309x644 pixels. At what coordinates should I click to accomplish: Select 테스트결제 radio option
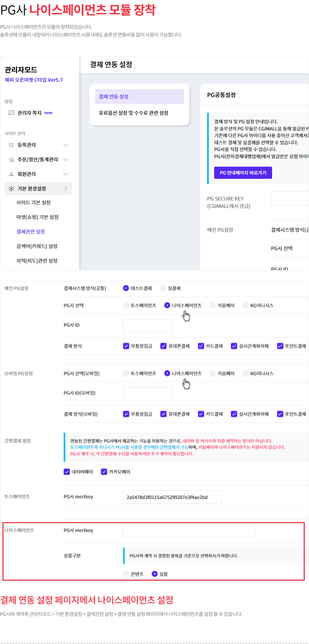[x=126, y=288]
